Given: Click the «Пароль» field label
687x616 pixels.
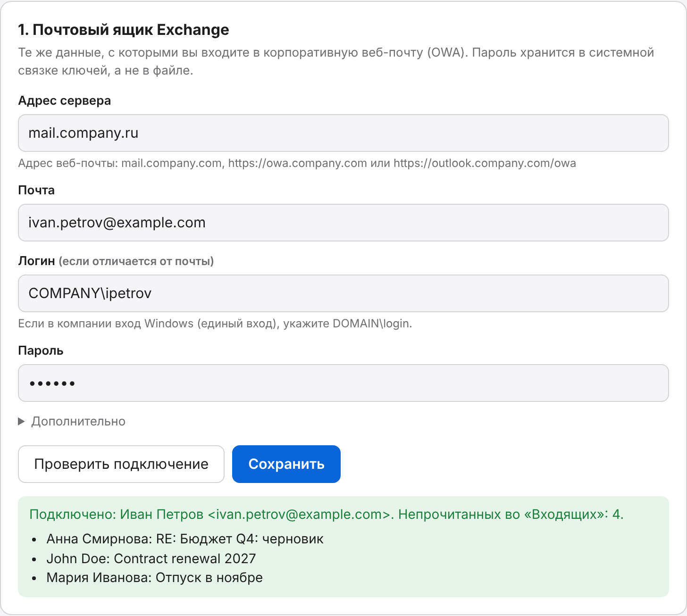Looking at the screenshot, I should pos(41,350).
